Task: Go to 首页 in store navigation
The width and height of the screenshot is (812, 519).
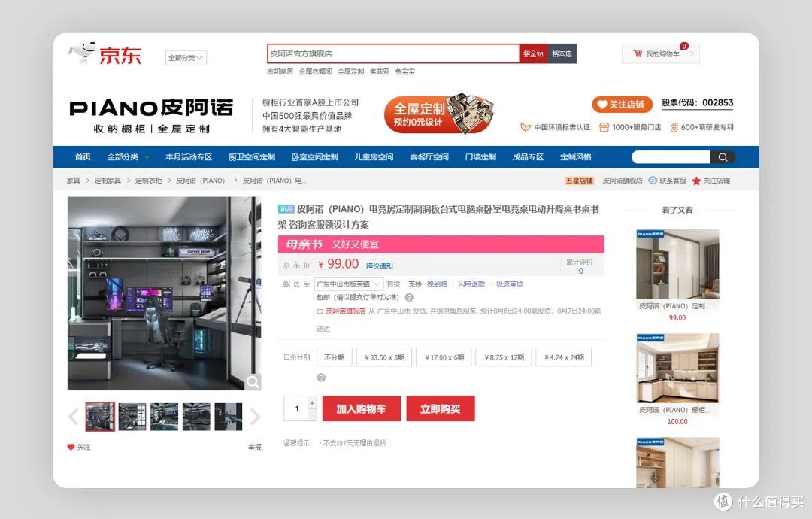Action: (x=83, y=157)
